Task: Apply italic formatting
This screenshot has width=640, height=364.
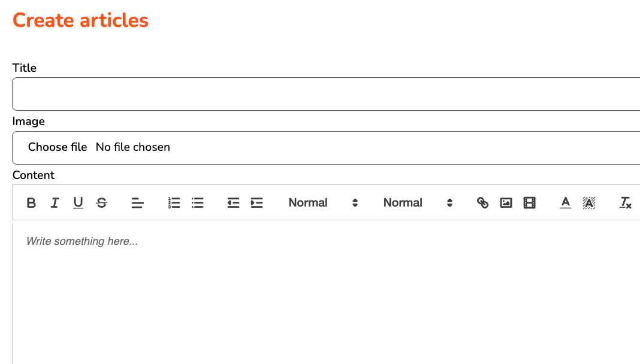Action: coord(55,202)
